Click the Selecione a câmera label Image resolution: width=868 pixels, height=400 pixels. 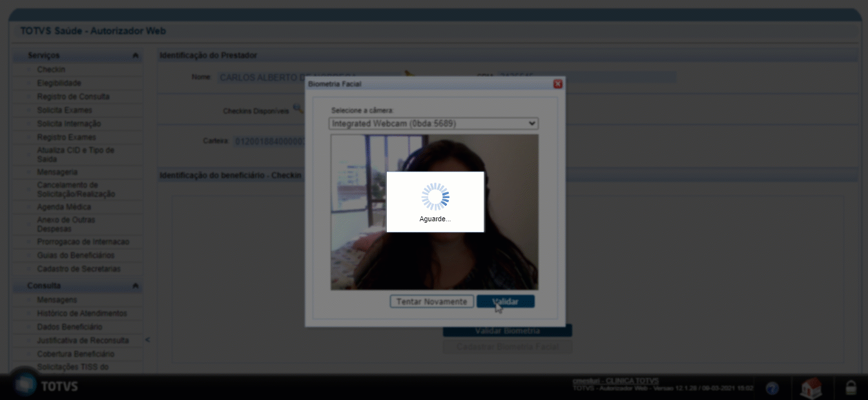(x=362, y=110)
